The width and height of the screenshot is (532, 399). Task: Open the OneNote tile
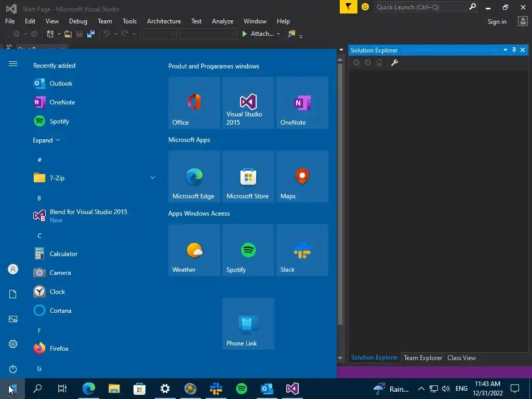302,103
